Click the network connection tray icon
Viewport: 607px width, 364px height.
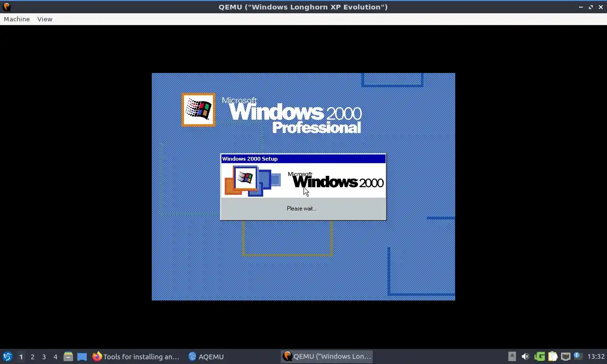point(565,356)
